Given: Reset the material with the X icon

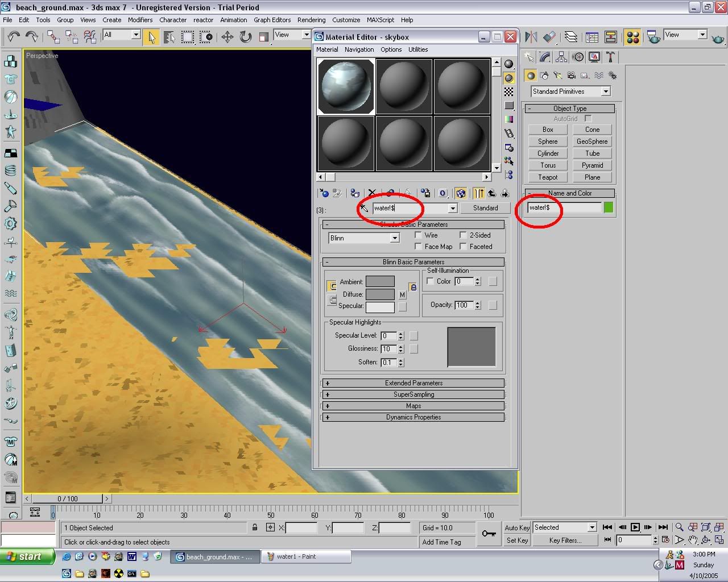Looking at the screenshot, I should coord(372,193).
